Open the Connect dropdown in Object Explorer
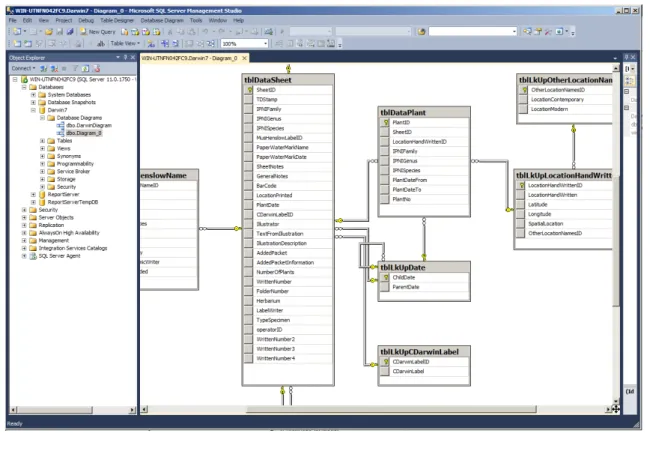 [x=23, y=68]
